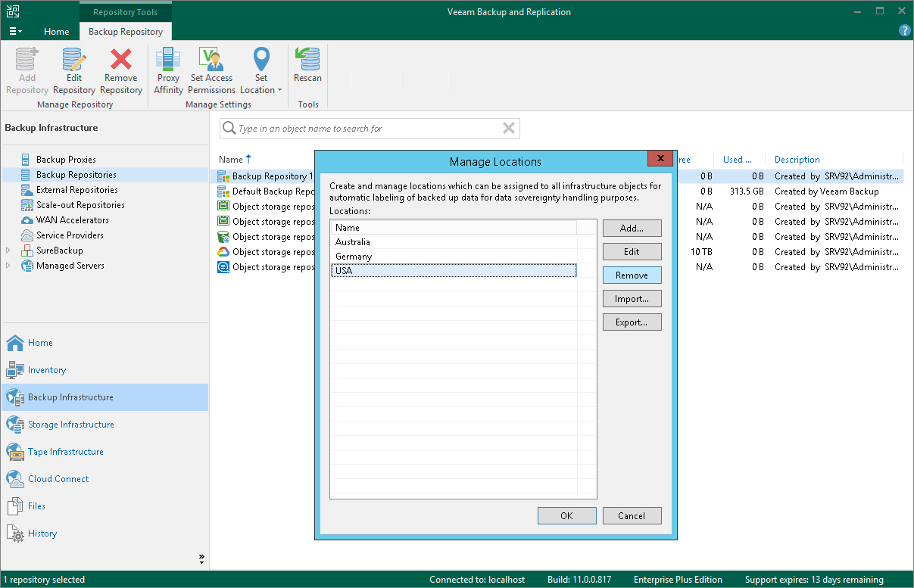Viewport: 914px width, 588px height.
Task: Close the Manage Locations dialog
Action: (x=660, y=158)
